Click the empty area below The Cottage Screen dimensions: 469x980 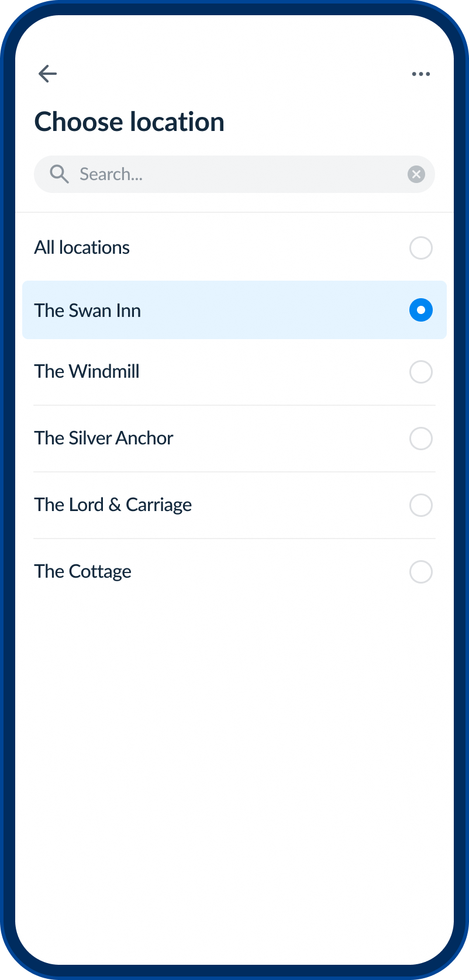pos(234,760)
